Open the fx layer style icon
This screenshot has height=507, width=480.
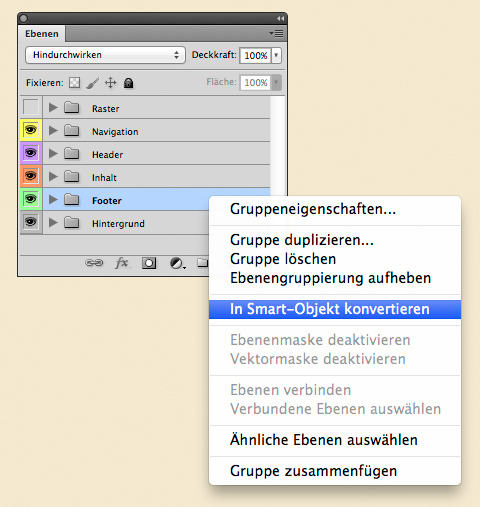pos(122,263)
